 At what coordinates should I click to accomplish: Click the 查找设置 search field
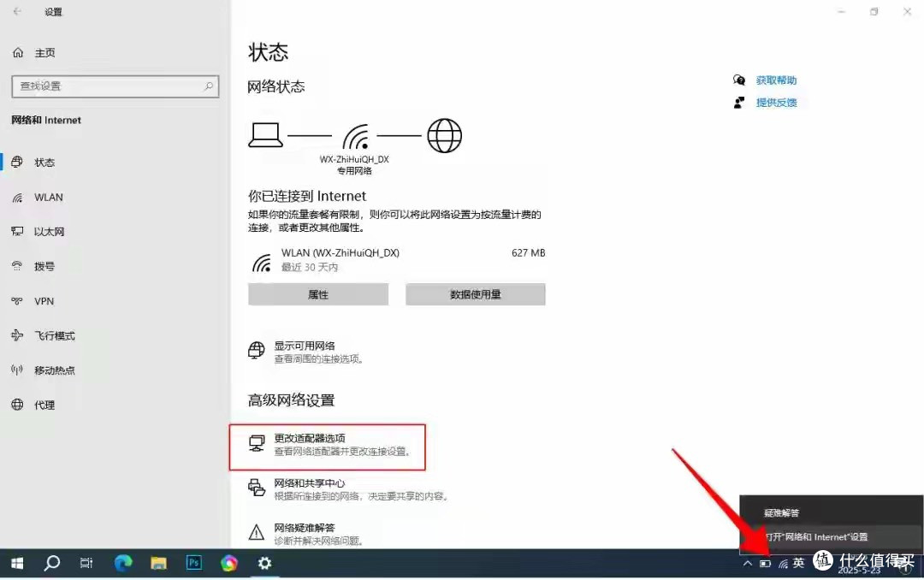[115, 86]
